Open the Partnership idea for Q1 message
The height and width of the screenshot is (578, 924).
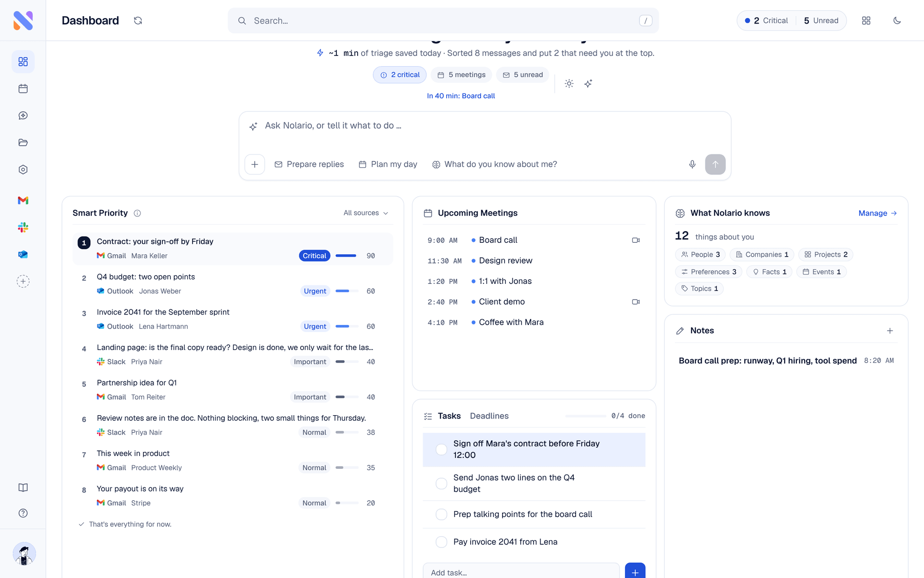coord(233,390)
